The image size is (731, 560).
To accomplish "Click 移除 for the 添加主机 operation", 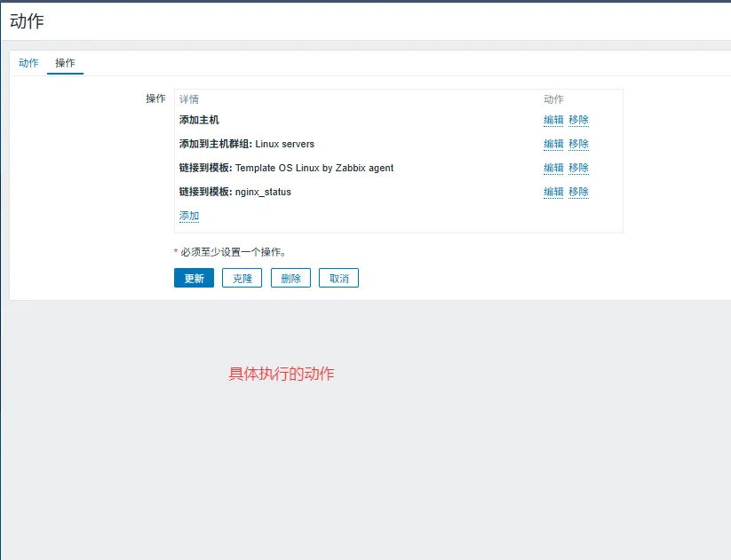I will (x=578, y=120).
